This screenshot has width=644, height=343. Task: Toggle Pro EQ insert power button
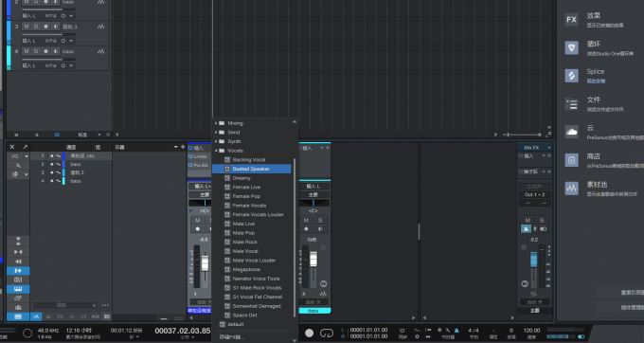[x=191, y=165]
